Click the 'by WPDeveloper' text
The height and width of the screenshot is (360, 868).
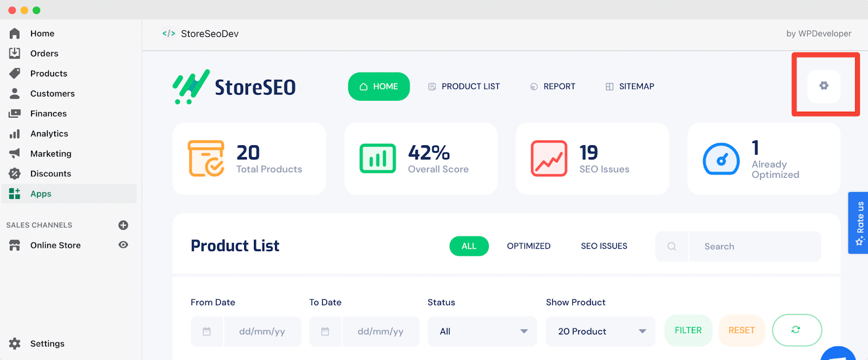[x=819, y=34]
